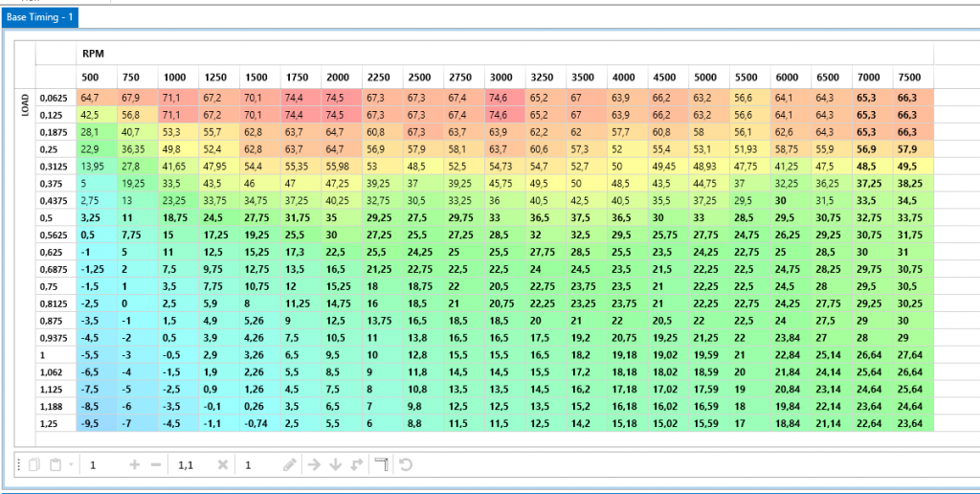Select cell 5,26 in the 0,875 load row
Image resolution: width=980 pixels, height=494 pixels.
[259, 322]
